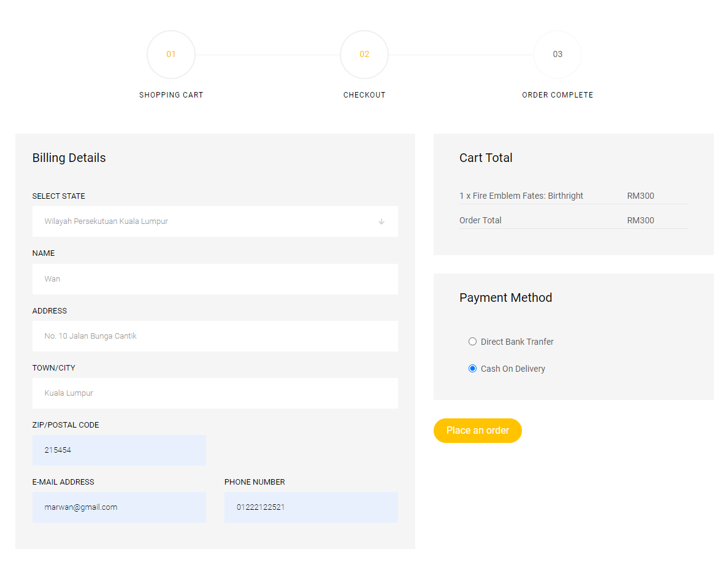Screen dimensions: 728x565
Task: Click the 02 checkout step circle
Action: click(364, 55)
